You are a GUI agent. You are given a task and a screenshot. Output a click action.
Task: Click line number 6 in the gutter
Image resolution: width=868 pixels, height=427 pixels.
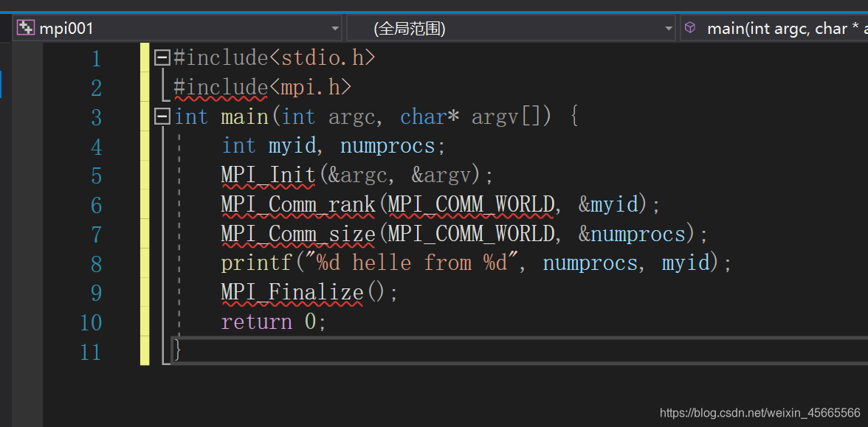(96, 205)
